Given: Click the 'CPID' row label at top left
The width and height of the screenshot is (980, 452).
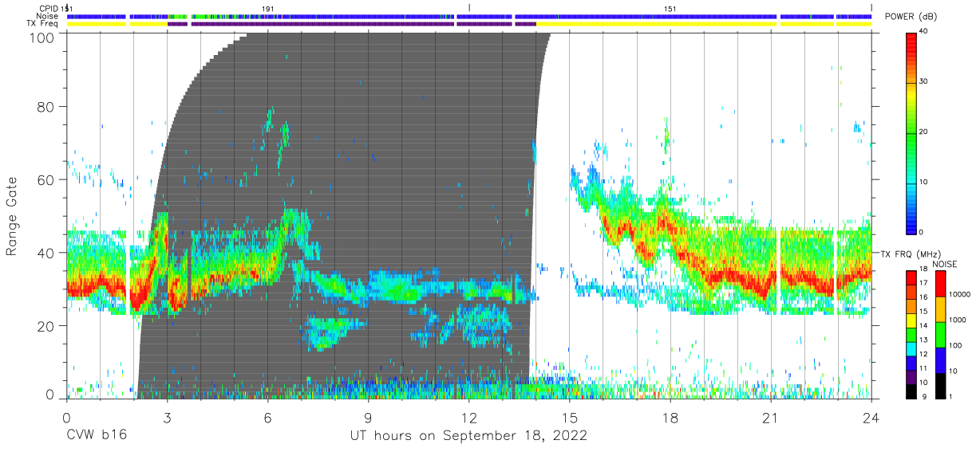Looking at the screenshot, I should click(x=49, y=8).
